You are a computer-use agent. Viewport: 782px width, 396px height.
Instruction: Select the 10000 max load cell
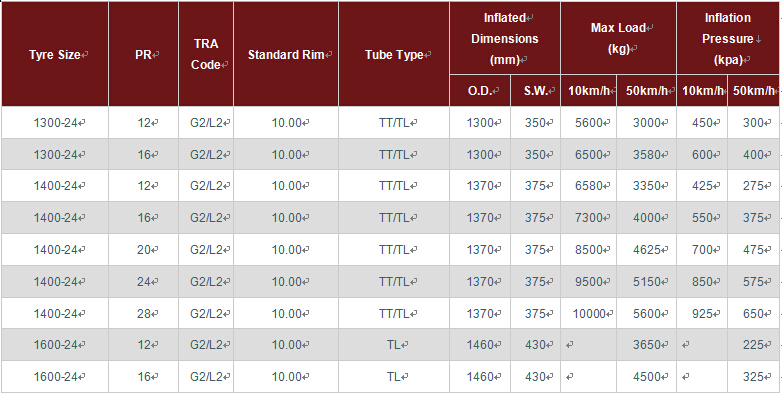tap(589, 313)
